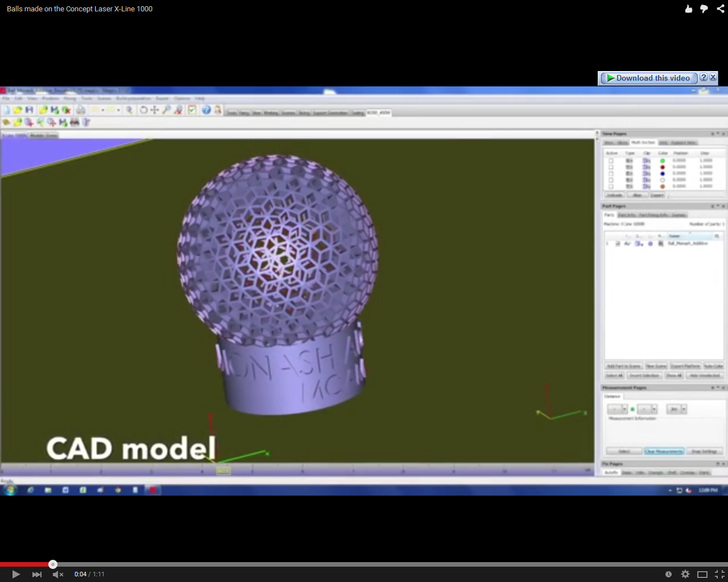Viewport: 728px width, 582px height.
Task: Click the Indicate button
Action: tap(614, 195)
